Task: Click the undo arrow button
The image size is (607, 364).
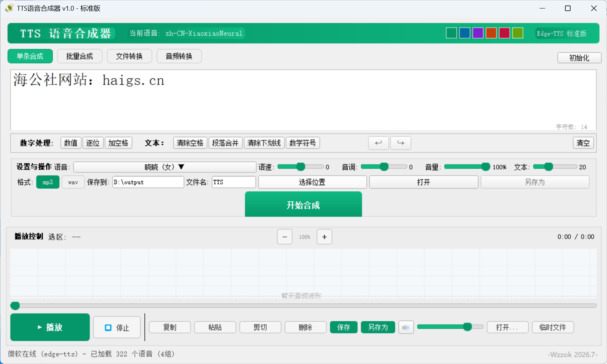Action: coord(378,143)
